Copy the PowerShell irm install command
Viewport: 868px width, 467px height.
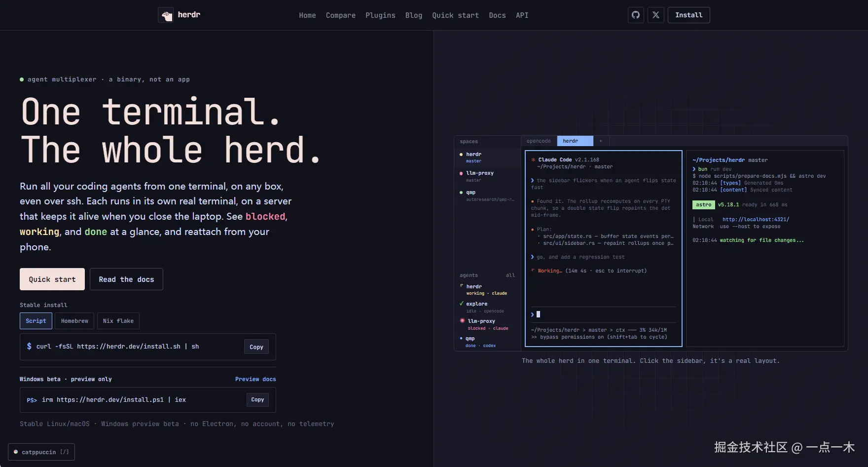click(x=257, y=399)
